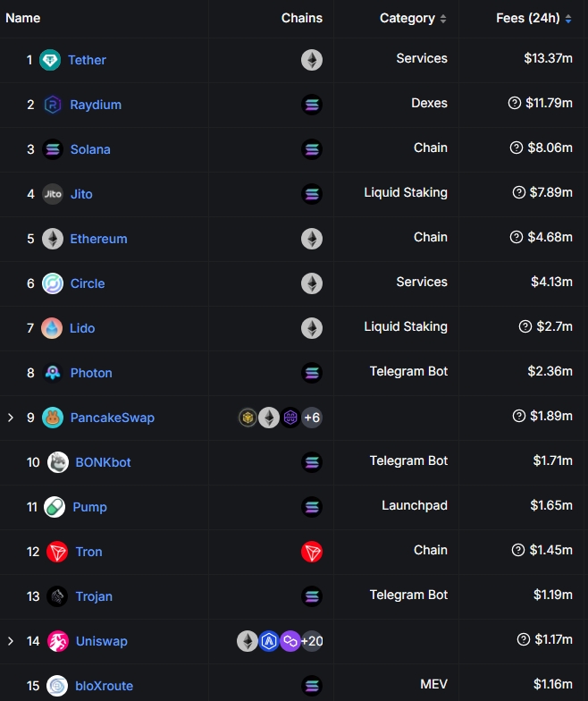Click the Ethereum chain icon in Lido row
The width and height of the screenshot is (588, 701).
click(x=312, y=328)
